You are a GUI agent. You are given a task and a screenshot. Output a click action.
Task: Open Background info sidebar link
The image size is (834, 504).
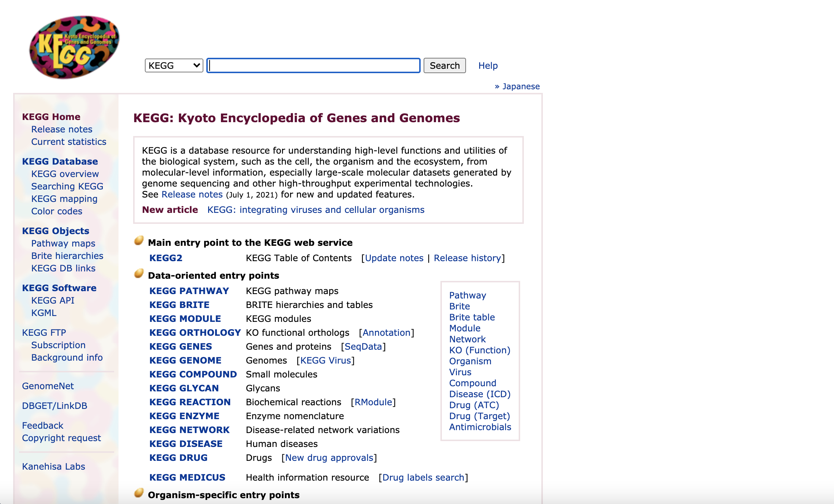click(67, 357)
